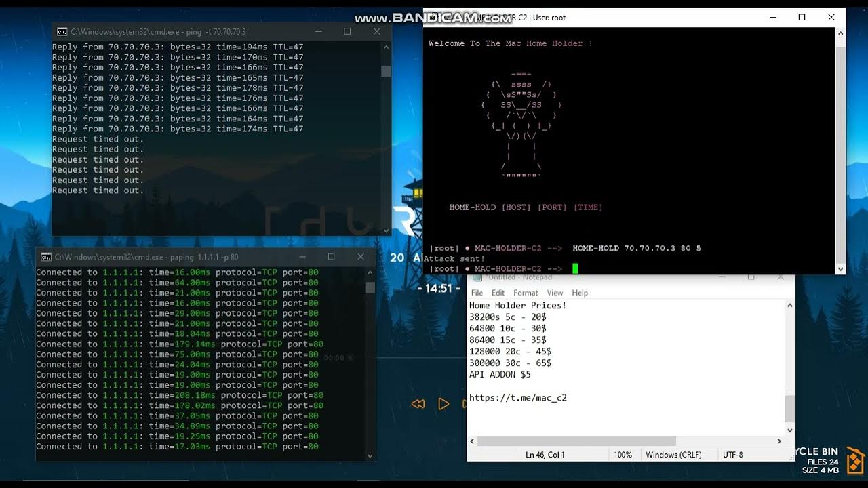Click Notepad horizontal scrollbar thumb
The image size is (868, 488).
coord(576,441)
